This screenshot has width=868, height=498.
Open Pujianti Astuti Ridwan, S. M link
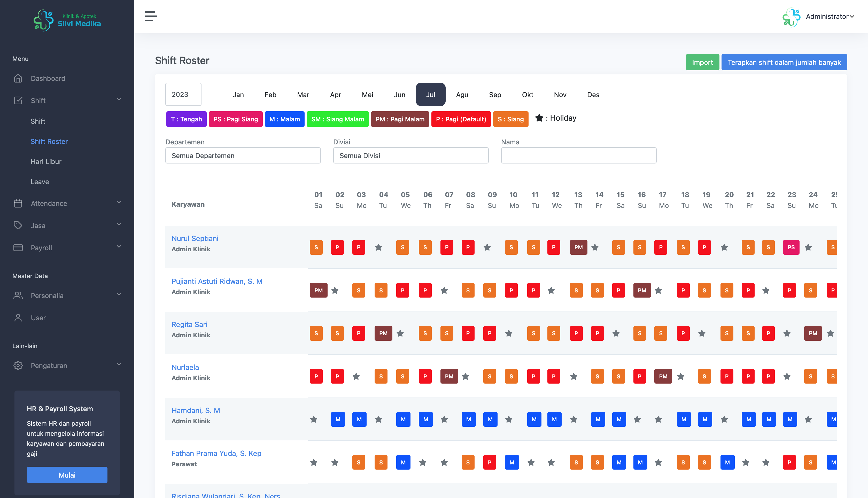(x=217, y=281)
